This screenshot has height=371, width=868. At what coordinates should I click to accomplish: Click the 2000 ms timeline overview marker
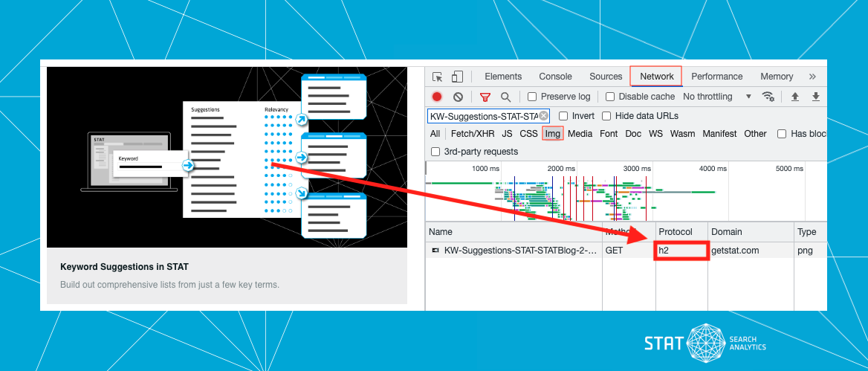pos(561,168)
